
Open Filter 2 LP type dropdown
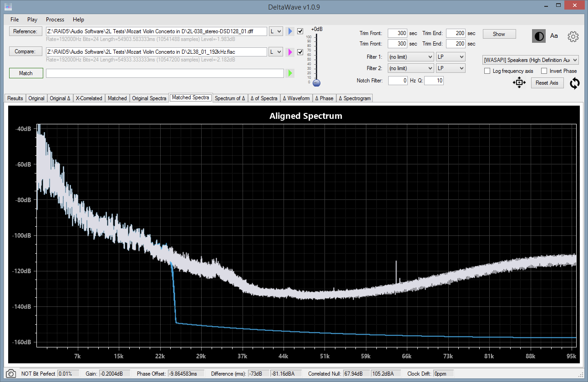(x=450, y=68)
